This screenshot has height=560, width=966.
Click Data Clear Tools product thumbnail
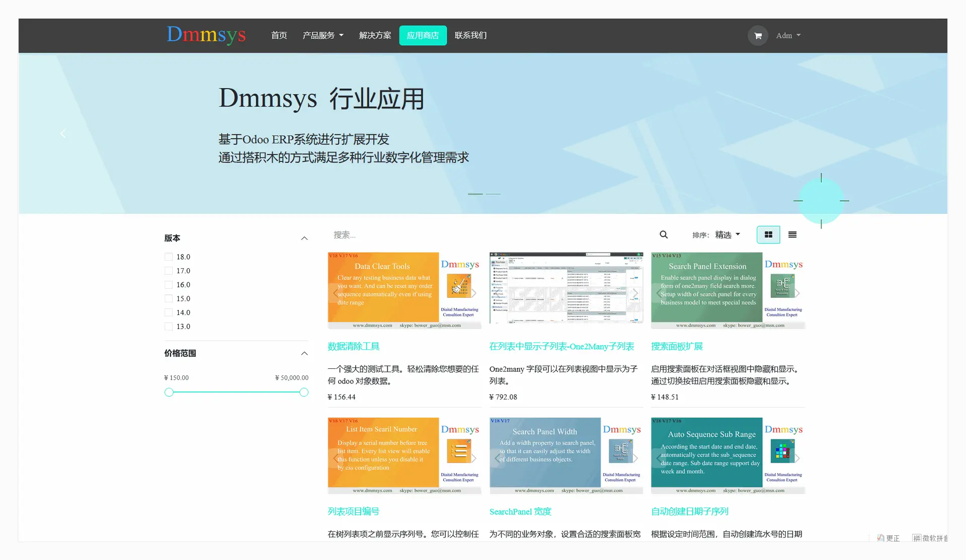click(x=405, y=291)
